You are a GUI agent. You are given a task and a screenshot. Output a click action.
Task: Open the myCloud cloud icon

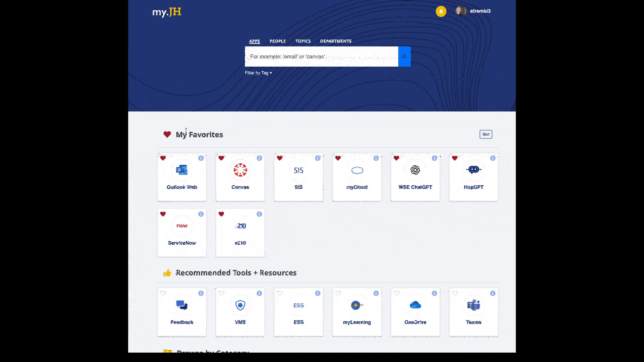[357, 170]
